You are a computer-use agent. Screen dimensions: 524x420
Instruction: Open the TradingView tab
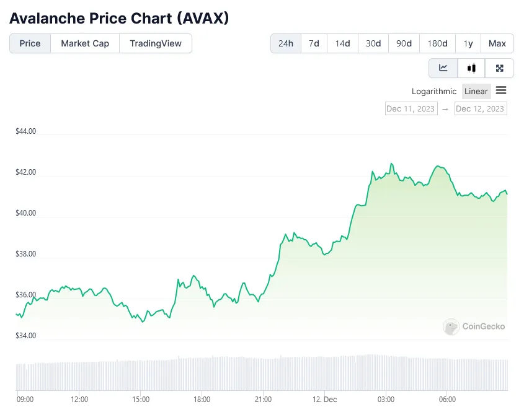coord(155,43)
